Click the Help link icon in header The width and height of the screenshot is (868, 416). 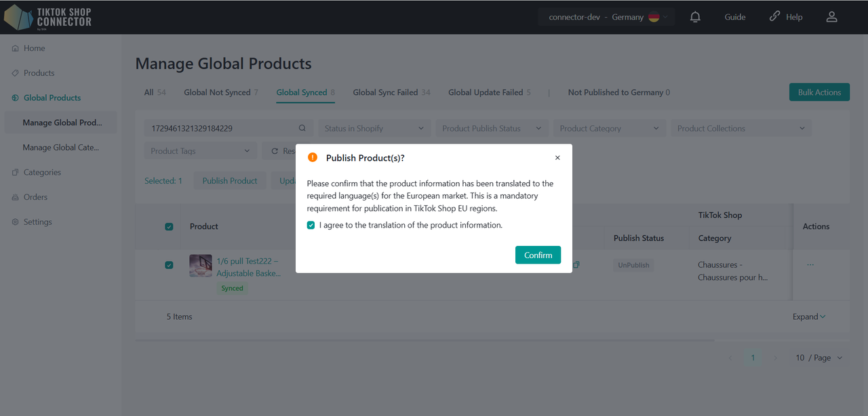point(774,17)
